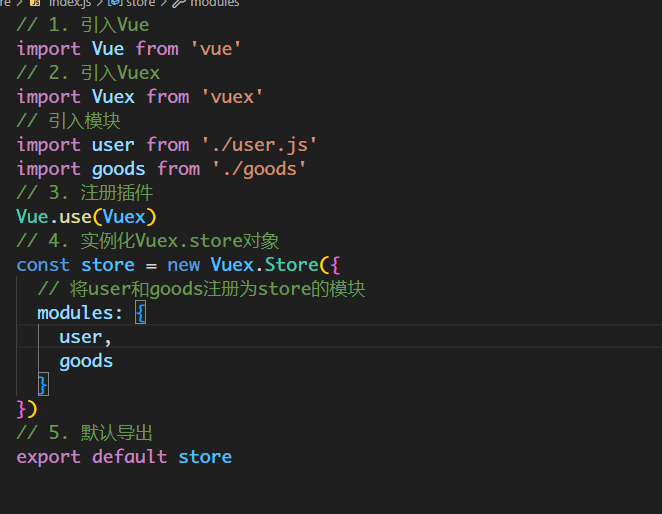Screen dimensions: 662x514
Task: Click the goods entry inside modules object
Action: coord(86,361)
